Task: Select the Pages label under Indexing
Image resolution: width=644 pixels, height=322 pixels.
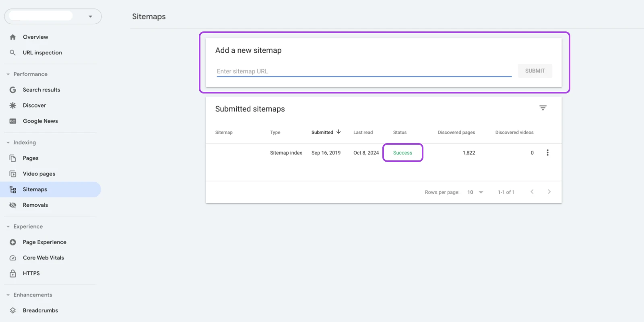Action: [31, 158]
